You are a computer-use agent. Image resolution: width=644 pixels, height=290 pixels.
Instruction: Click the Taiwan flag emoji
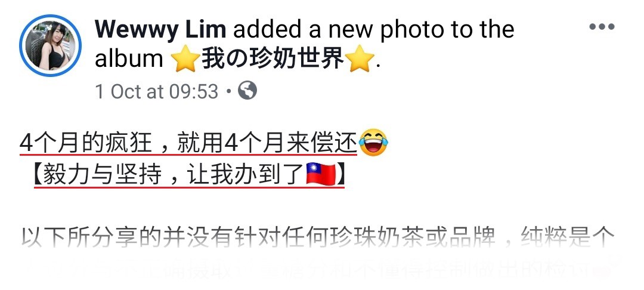321,174
